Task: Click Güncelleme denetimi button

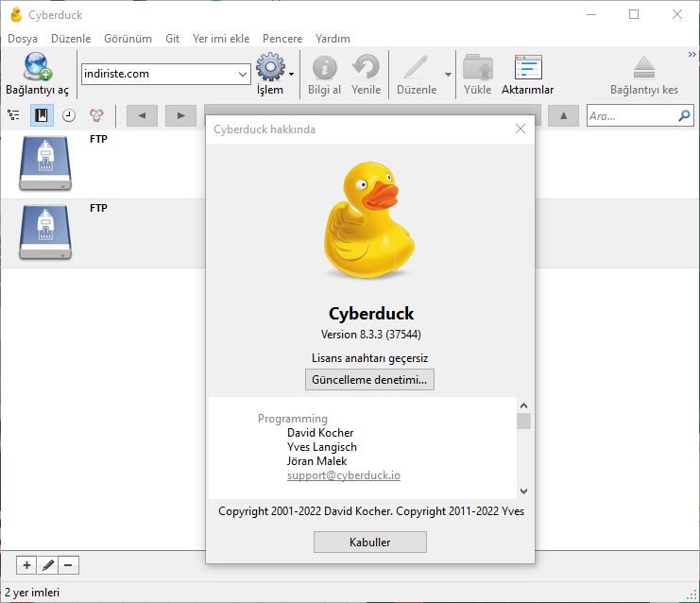Action: 369,380
